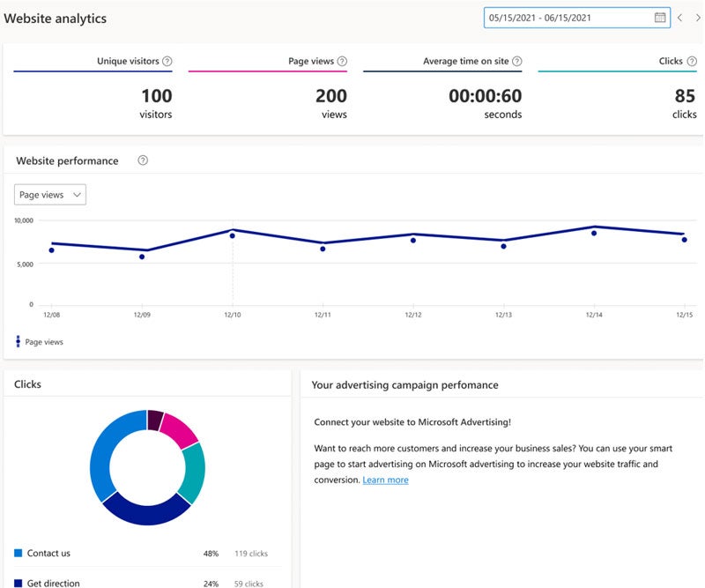The image size is (705, 588).
Task: Click the left chevron for previous date range
Action: (x=681, y=18)
